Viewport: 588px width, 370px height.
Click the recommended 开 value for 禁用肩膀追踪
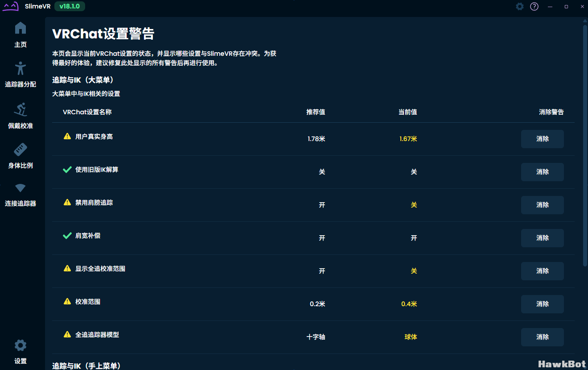point(322,205)
